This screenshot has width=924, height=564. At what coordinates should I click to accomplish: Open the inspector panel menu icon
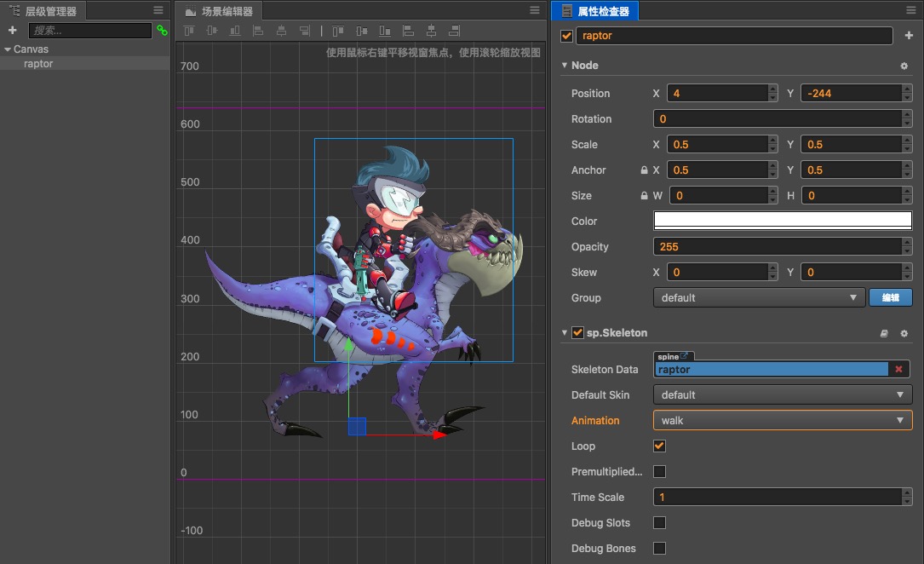(911, 10)
